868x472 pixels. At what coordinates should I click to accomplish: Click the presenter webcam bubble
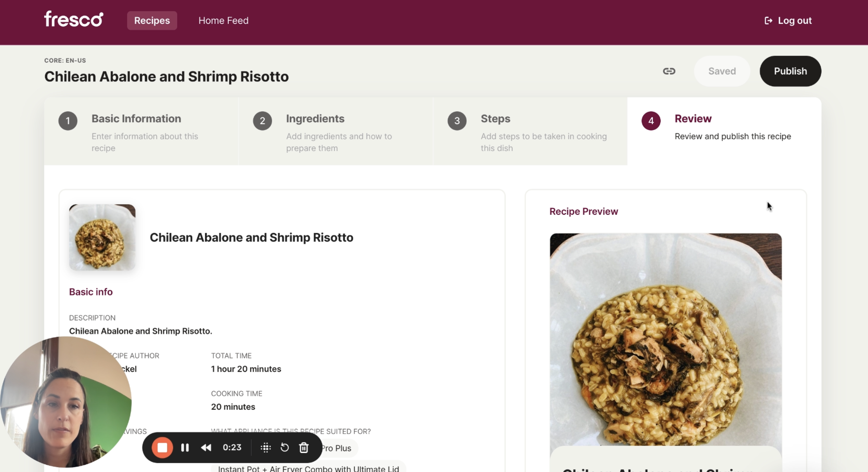coord(66,402)
